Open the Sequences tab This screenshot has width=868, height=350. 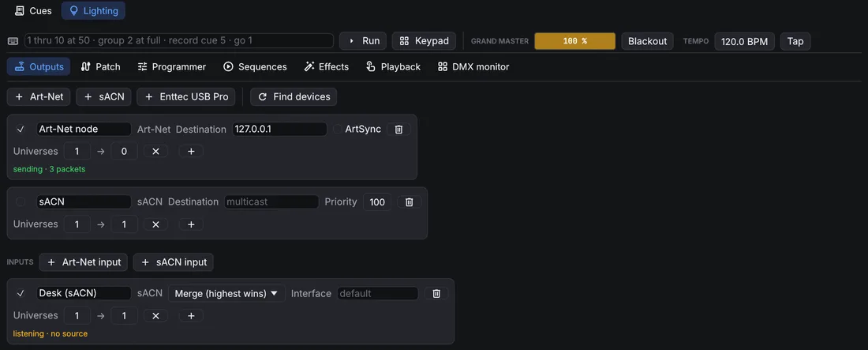pos(255,66)
